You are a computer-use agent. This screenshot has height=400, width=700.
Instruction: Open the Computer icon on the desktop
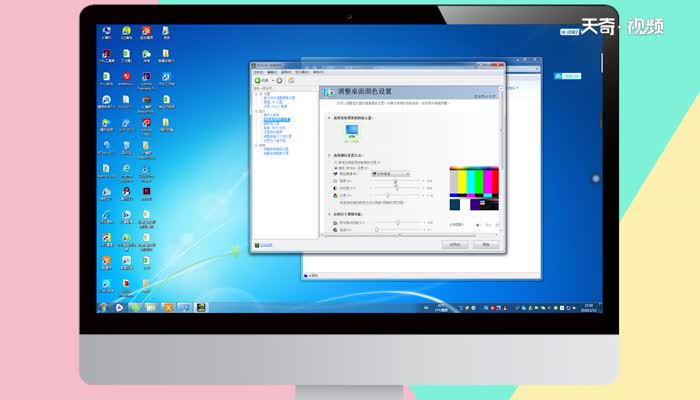[106, 33]
